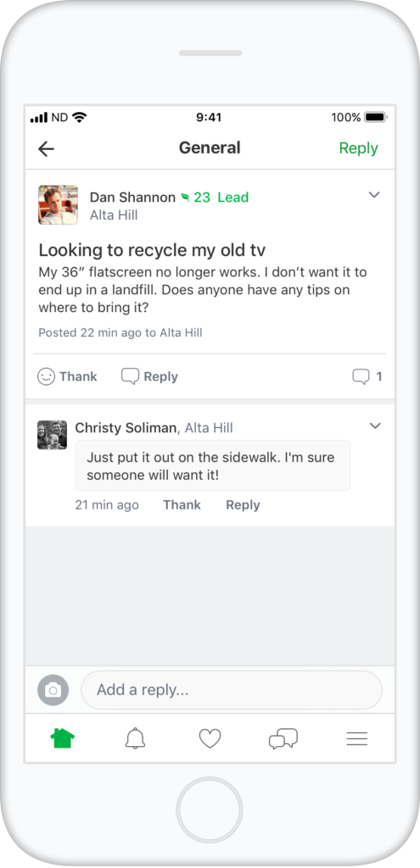Expand Christy Soliman's comment options chevron

click(375, 426)
